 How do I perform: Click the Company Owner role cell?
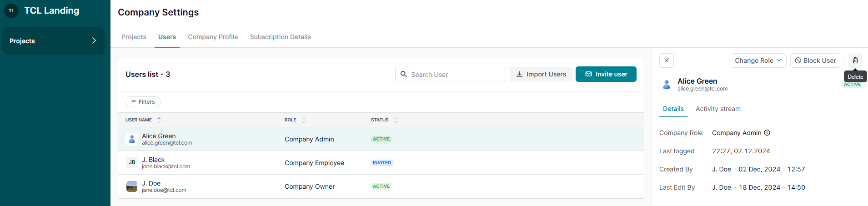(x=310, y=186)
